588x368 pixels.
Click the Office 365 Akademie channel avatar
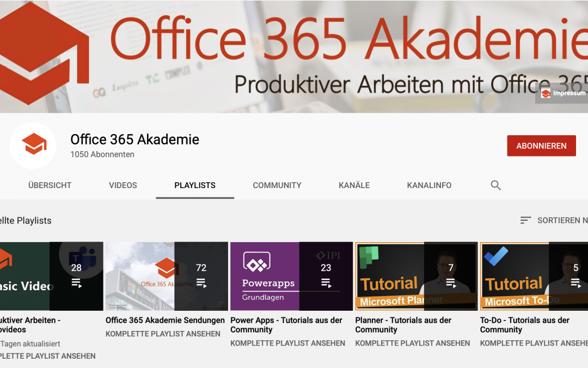[33, 146]
